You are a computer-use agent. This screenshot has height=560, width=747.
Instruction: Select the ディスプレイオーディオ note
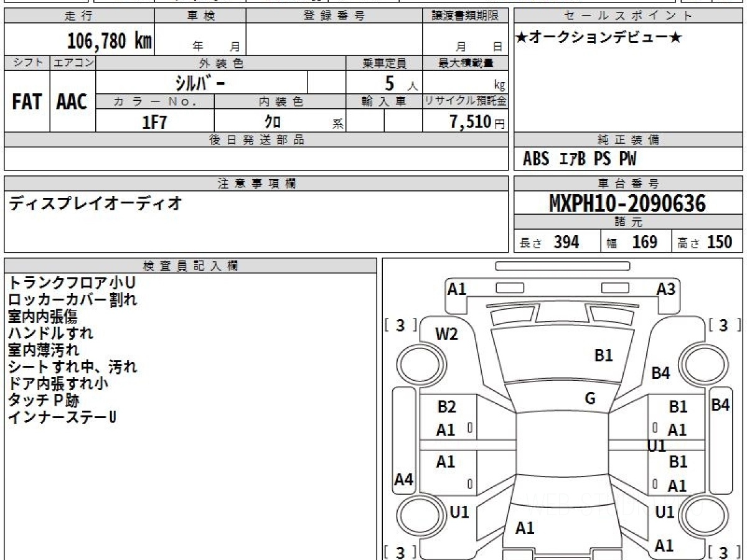[95, 203]
